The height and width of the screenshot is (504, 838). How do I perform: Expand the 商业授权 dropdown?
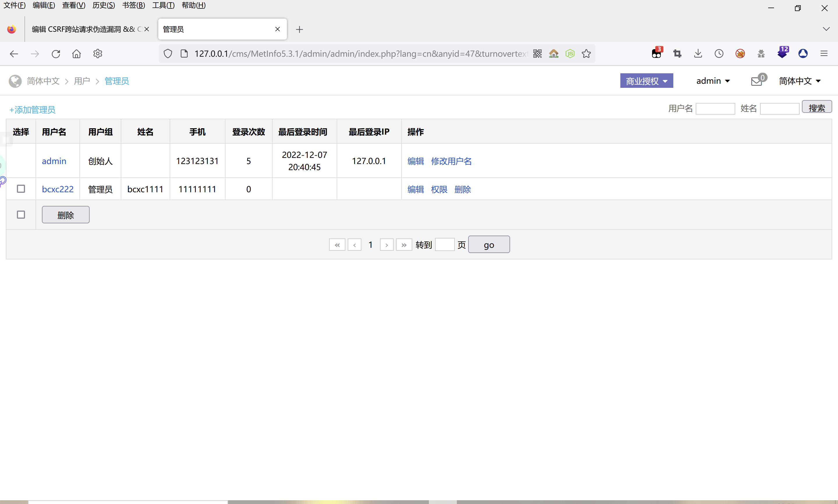(647, 81)
